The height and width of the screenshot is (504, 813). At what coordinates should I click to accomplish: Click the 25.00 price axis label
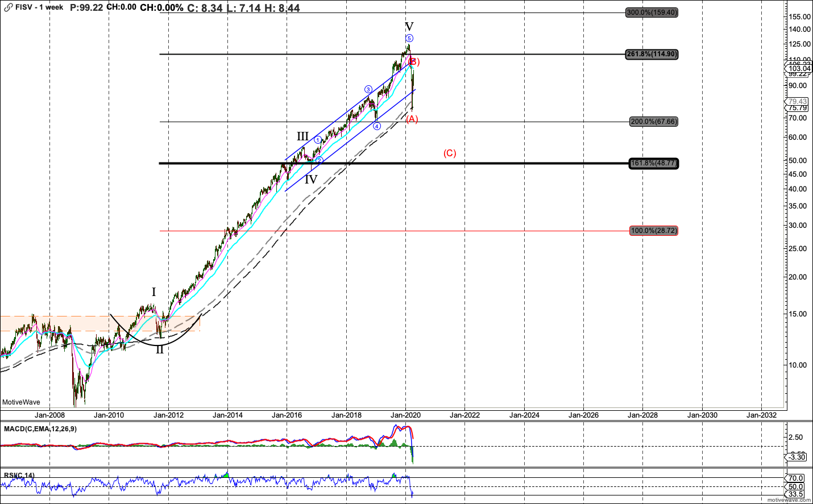click(798, 249)
